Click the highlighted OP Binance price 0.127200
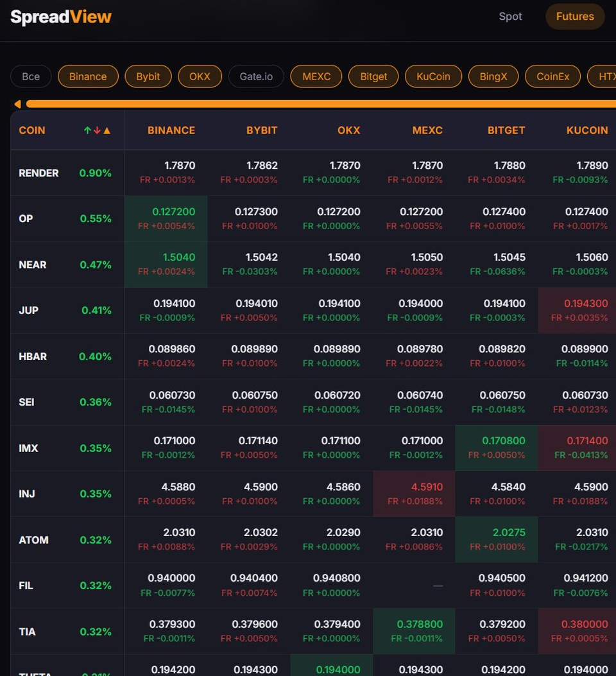The image size is (616, 676). pyautogui.click(x=174, y=212)
